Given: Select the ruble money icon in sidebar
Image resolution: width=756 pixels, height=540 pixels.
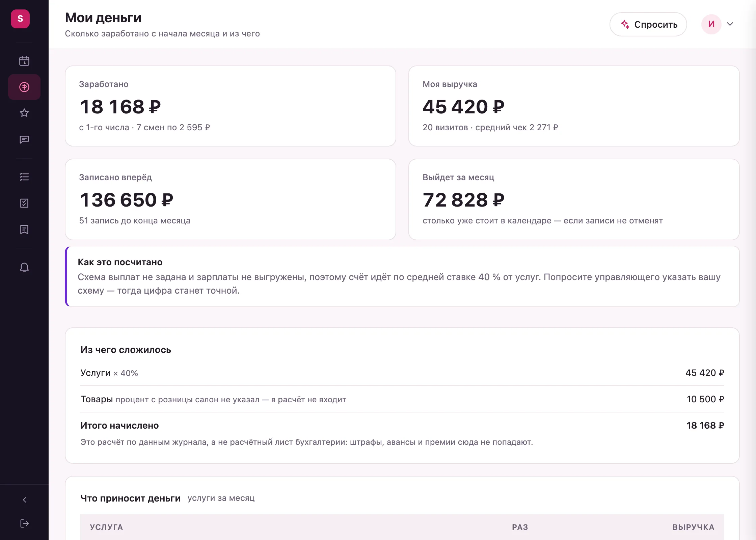Looking at the screenshot, I should 24,87.
